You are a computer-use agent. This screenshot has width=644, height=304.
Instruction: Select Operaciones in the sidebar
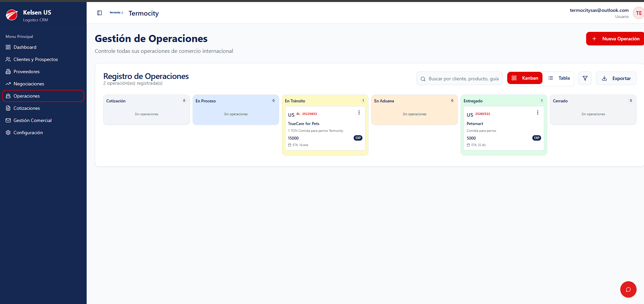click(x=43, y=96)
